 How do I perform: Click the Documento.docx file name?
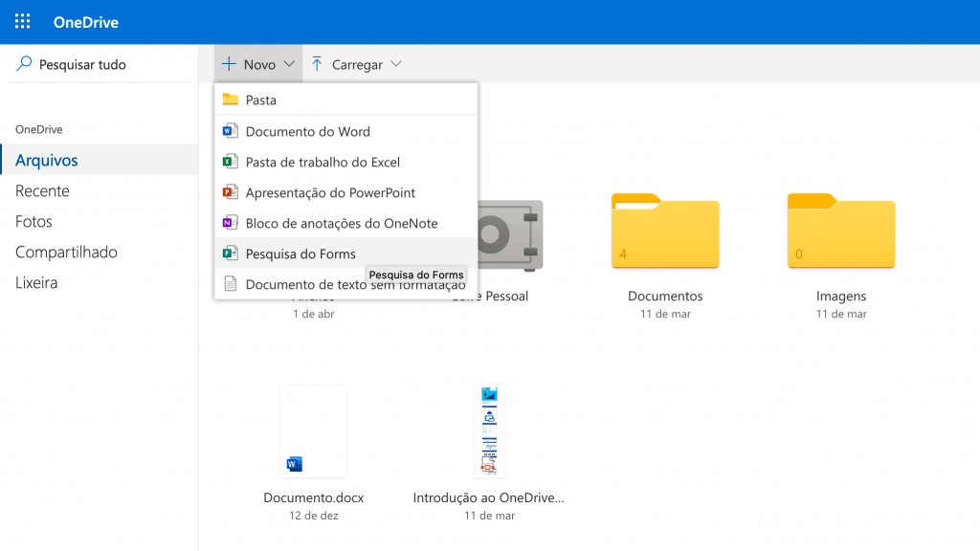[x=313, y=497]
